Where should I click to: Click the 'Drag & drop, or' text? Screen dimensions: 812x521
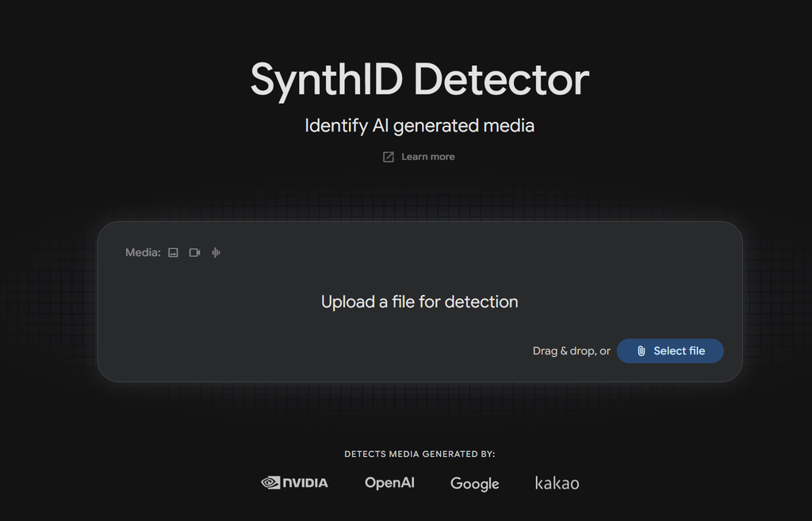coord(572,351)
